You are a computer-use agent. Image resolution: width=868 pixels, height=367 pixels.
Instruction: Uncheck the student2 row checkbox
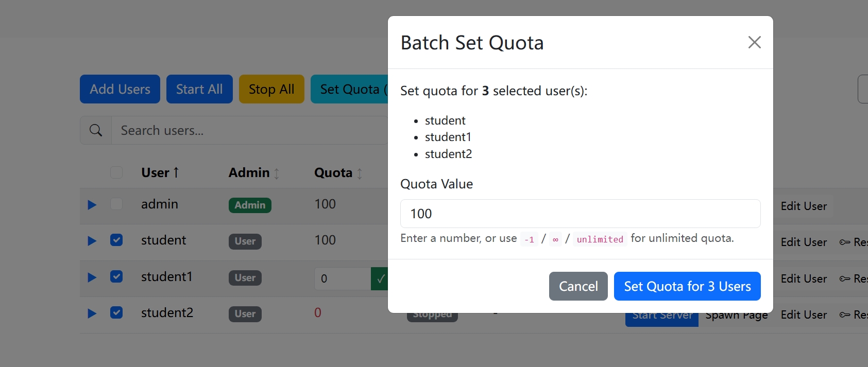[x=116, y=312]
